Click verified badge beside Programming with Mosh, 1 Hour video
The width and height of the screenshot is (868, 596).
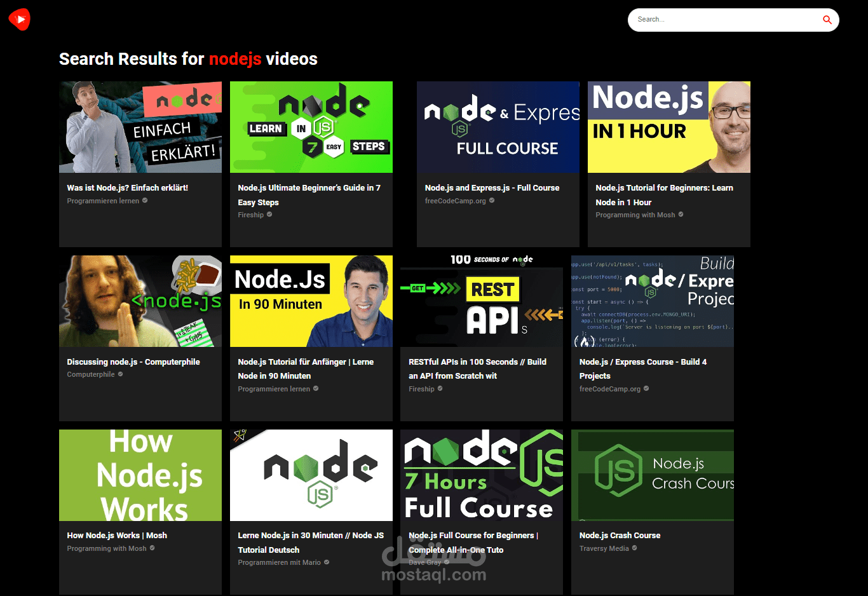point(681,214)
